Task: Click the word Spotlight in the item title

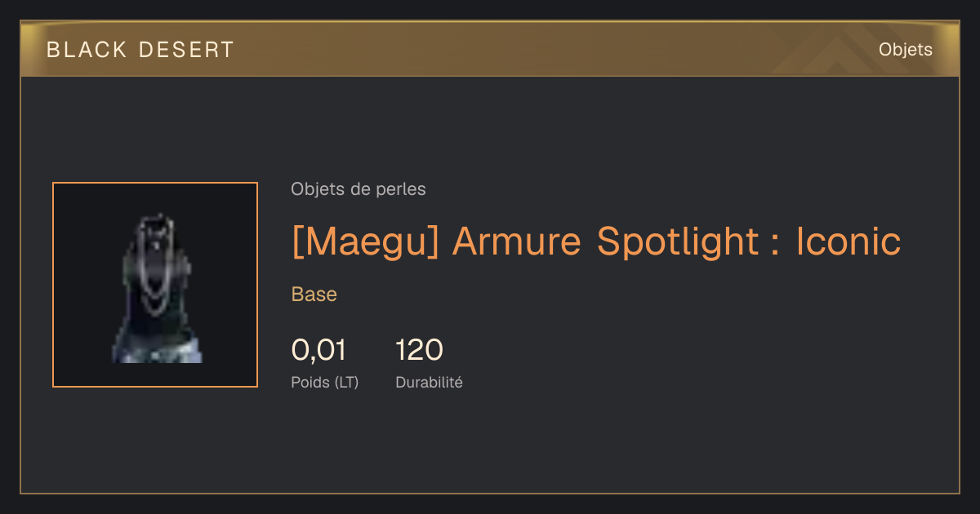Action: coord(678,241)
